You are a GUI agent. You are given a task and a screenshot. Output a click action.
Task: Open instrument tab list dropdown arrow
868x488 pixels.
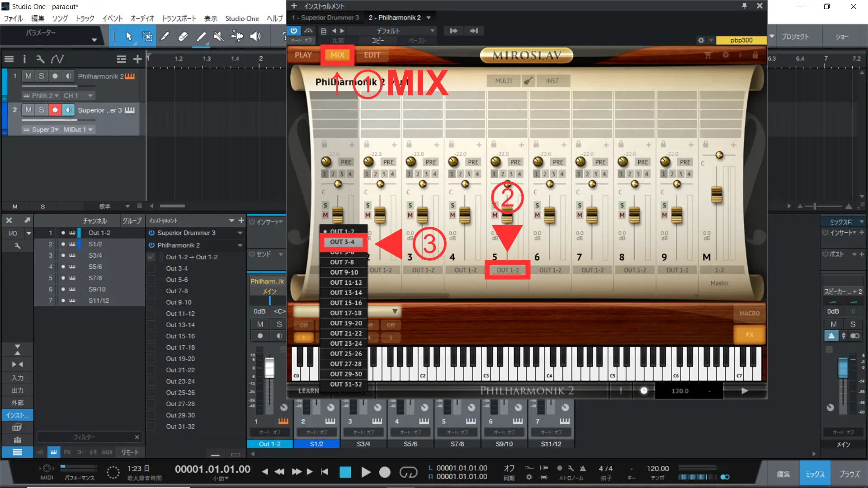point(428,18)
